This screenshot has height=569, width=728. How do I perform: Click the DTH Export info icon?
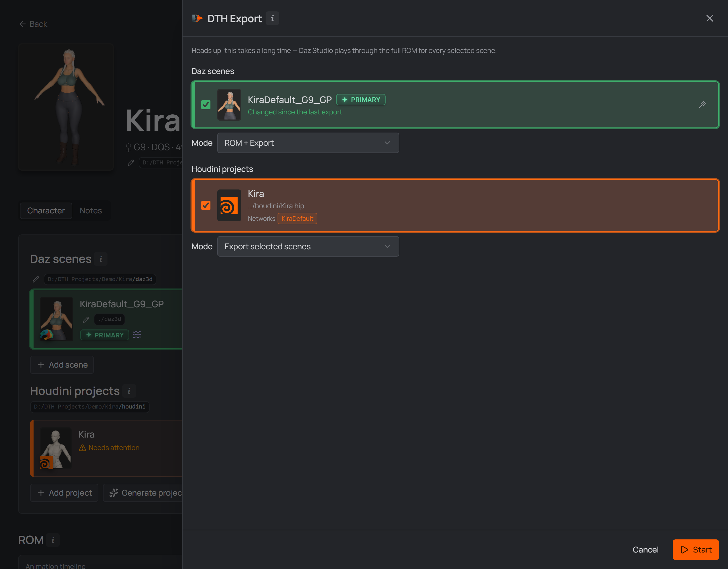point(272,18)
